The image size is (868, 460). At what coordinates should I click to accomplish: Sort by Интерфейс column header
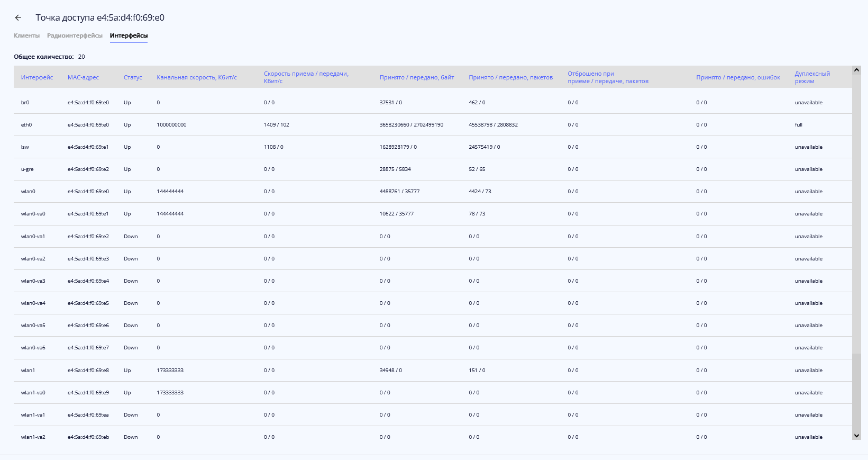point(37,77)
